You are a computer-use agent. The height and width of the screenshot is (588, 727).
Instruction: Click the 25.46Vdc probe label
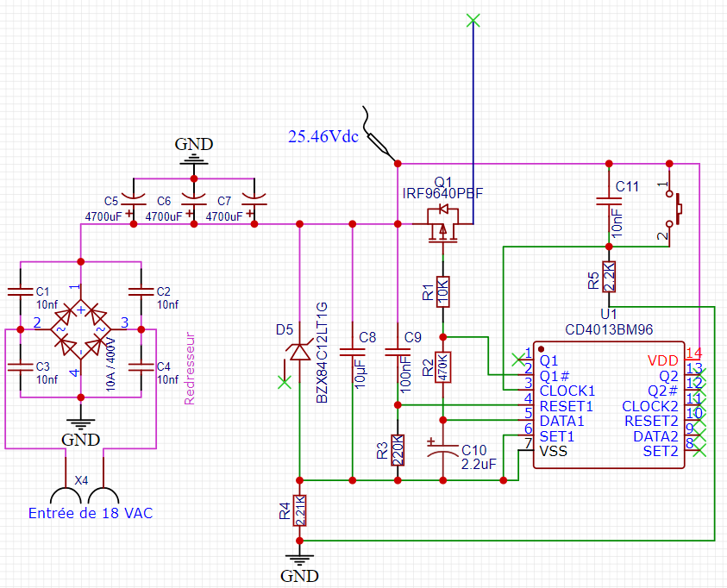click(323, 137)
